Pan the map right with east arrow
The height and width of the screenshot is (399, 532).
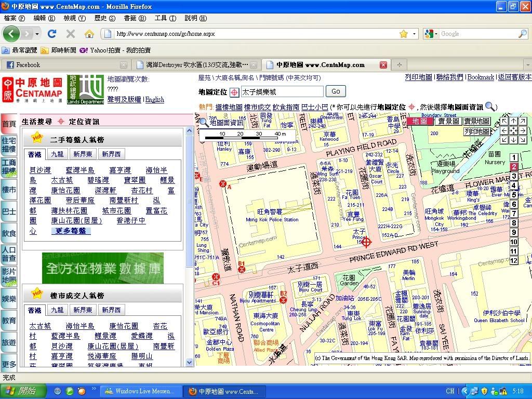pos(523,130)
